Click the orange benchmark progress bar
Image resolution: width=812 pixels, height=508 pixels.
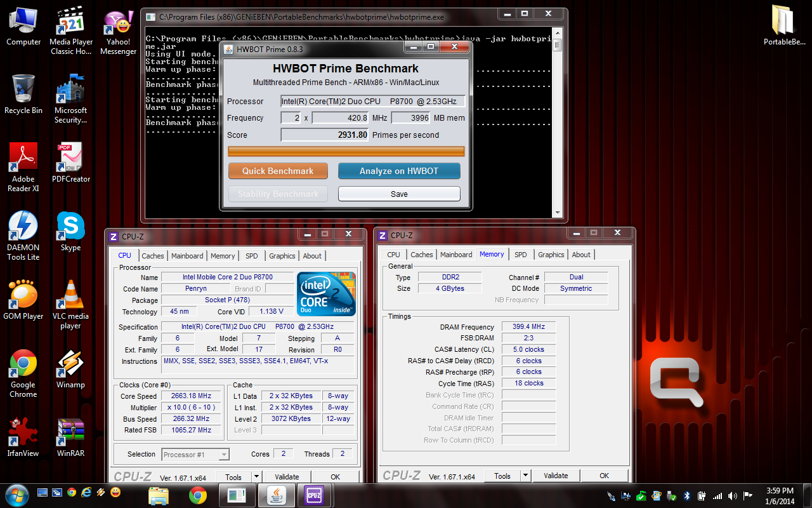346,151
